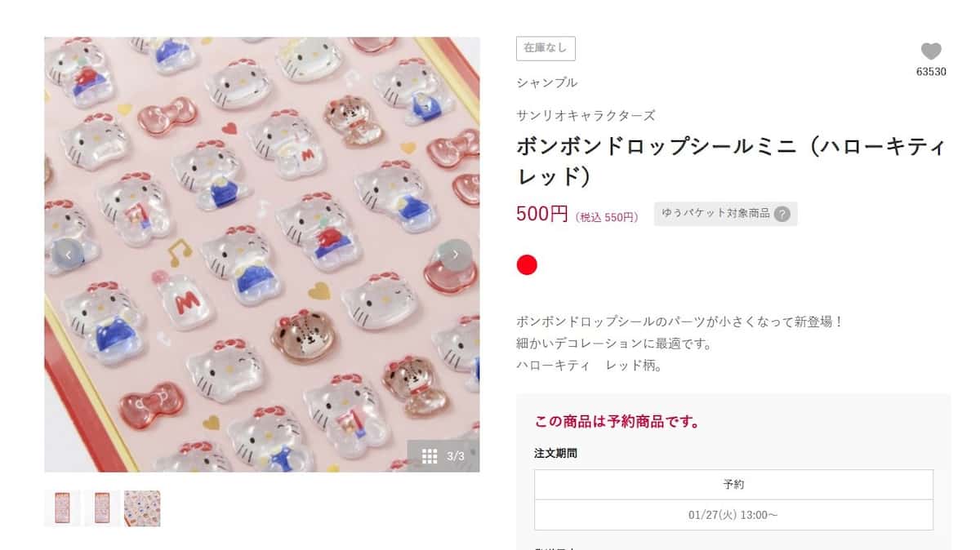This screenshot has width=980, height=550.
Task: Open image gallery grid icon
Action: (x=430, y=456)
